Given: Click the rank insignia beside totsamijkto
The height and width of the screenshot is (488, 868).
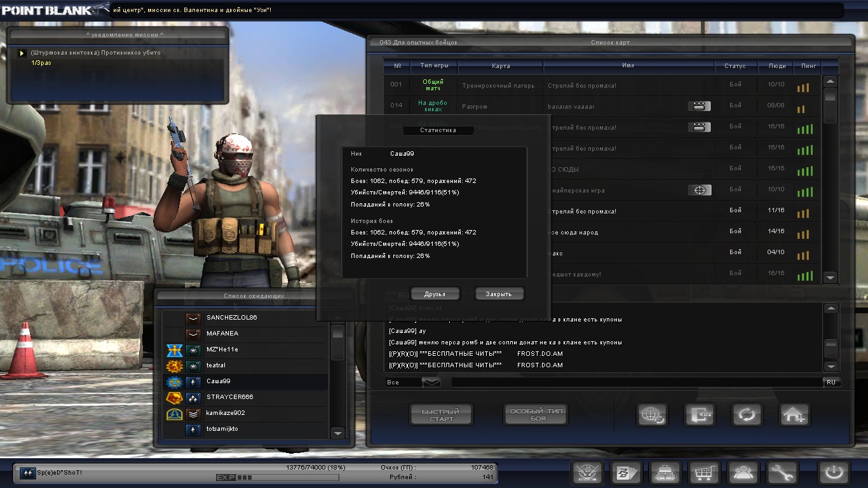Looking at the screenshot, I should 193,430.
